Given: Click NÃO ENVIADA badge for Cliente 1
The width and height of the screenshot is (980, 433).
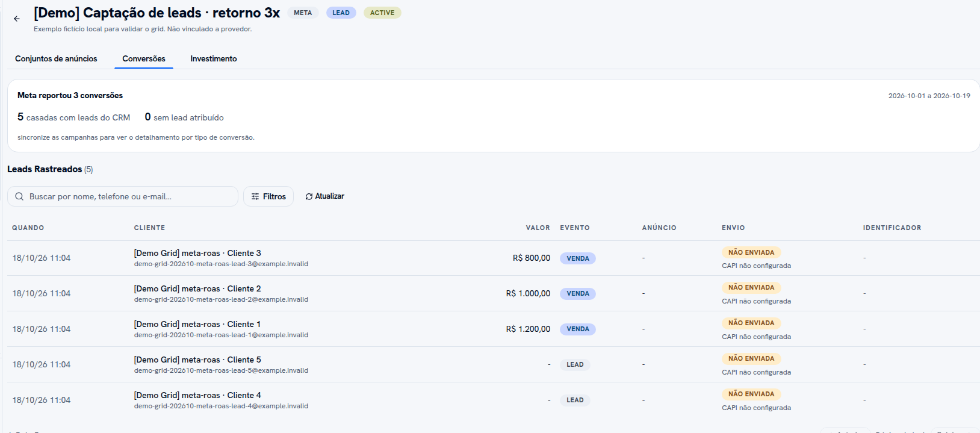Looking at the screenshot, I should pyautogui.click(x=751, y=323).
